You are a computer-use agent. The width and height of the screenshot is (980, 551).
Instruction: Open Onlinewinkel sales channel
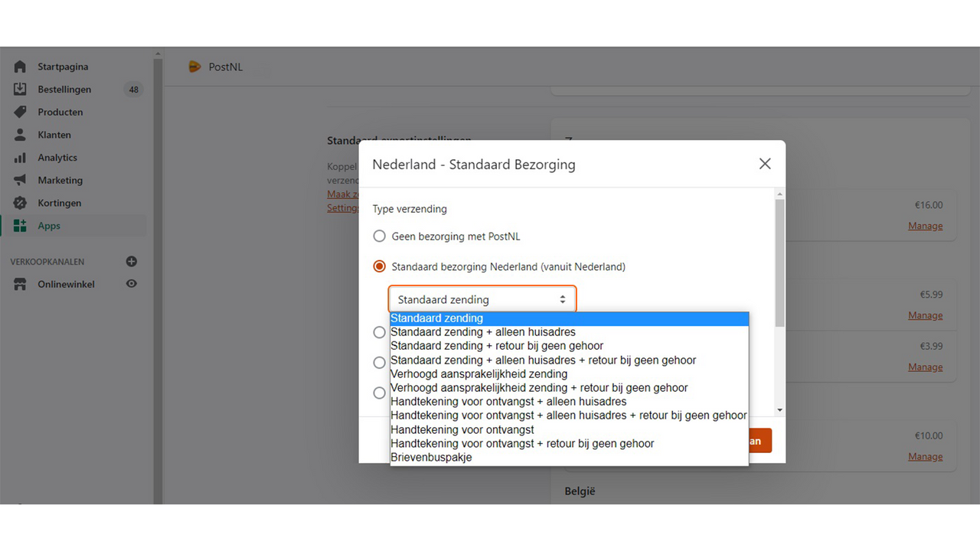[67, 284]
